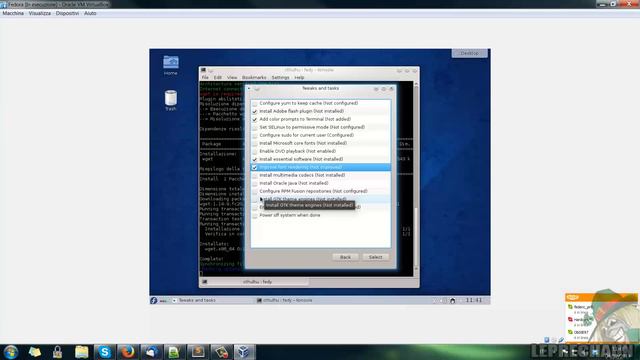Viewport: 640px width, 360px height.
Task: Click the blue cloud app icon on the taskbar
Action: [151, 352]
